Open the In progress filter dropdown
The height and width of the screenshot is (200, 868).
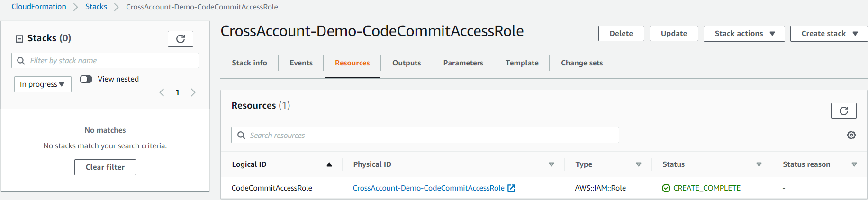click(x=43, y=84)
